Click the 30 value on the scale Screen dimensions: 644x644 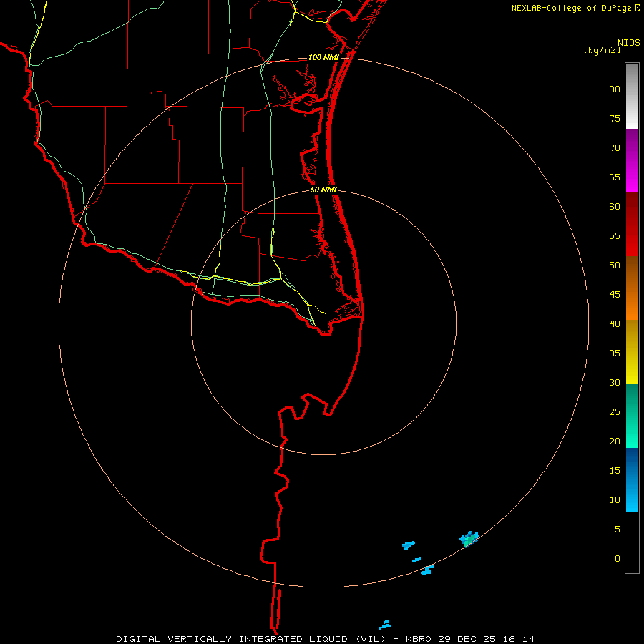point(615,382)
